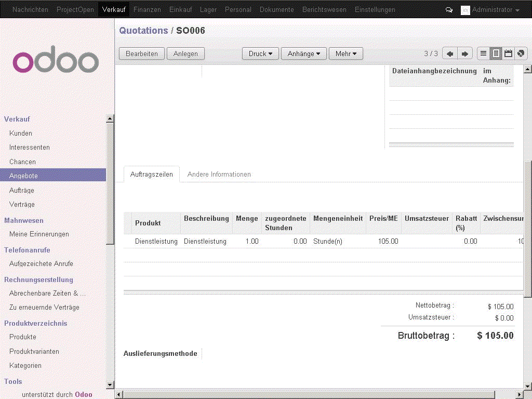The image size is (532, 399).
Task: Open the Anhänge dropdown
Action: tap(303, 54)
